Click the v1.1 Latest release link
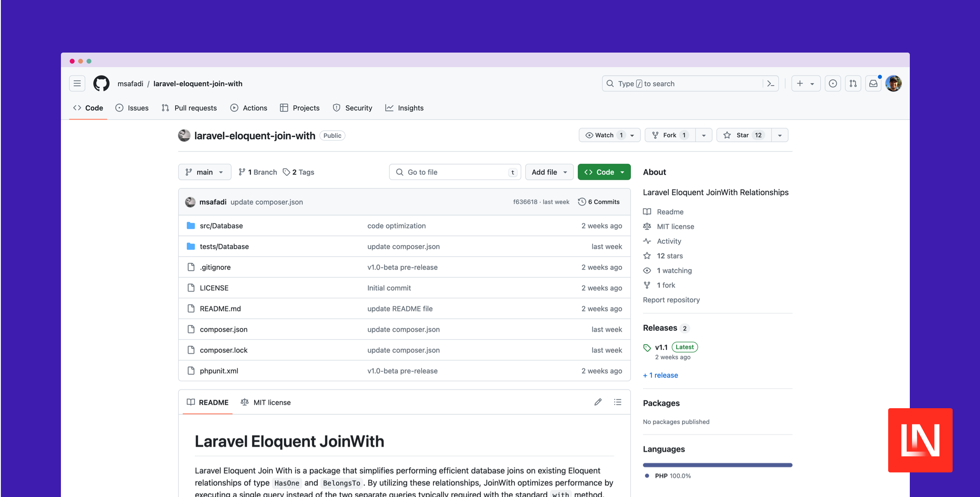Screen dimensions: 980x497 tap(661, 347)
